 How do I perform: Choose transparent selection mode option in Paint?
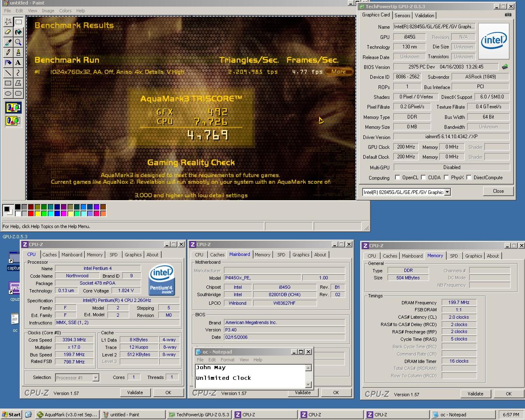click(x=13, y=121)
